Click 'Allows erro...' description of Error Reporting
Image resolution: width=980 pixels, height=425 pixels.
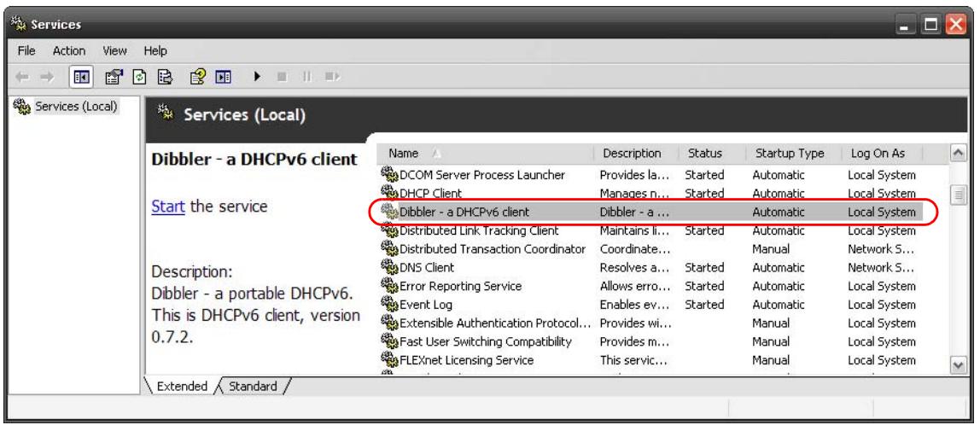click(x=634, y=286)
